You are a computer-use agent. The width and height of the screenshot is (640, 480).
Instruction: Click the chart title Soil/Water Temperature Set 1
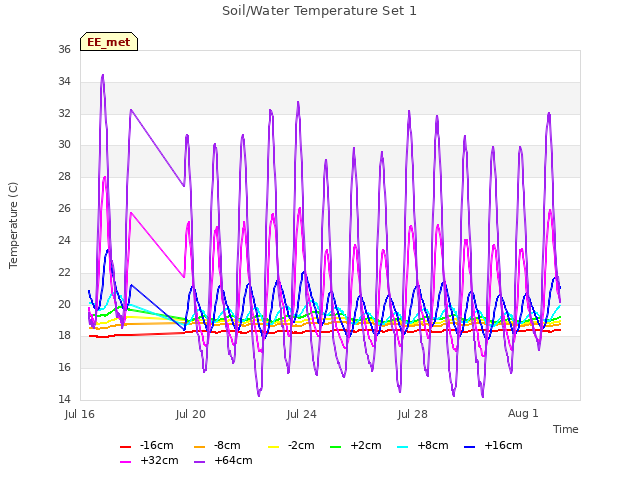point(319,11)
